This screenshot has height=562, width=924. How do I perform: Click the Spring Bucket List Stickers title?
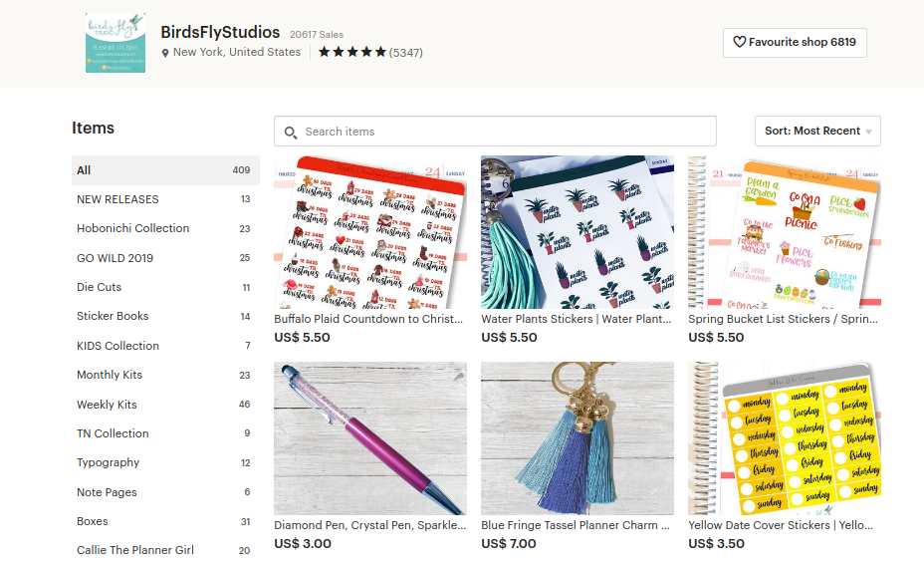[784, 319]
